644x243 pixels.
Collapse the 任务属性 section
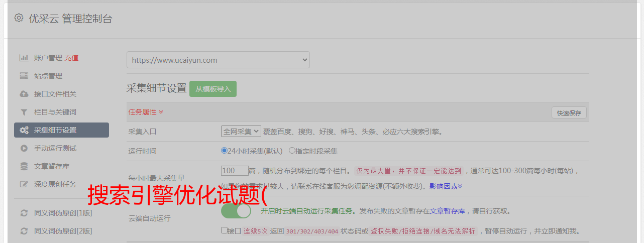tap(146, 112)
